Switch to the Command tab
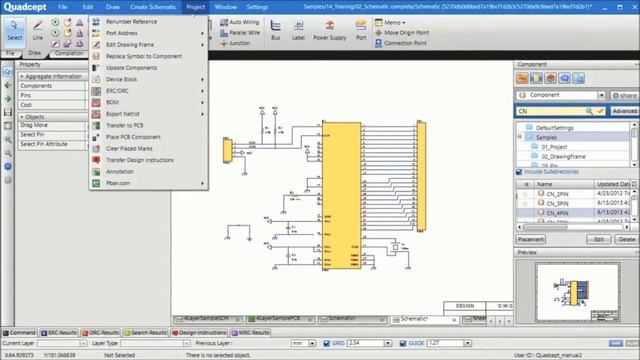Image resolution: width=640 pixels, height=360 pixels. tap(19, 333)
